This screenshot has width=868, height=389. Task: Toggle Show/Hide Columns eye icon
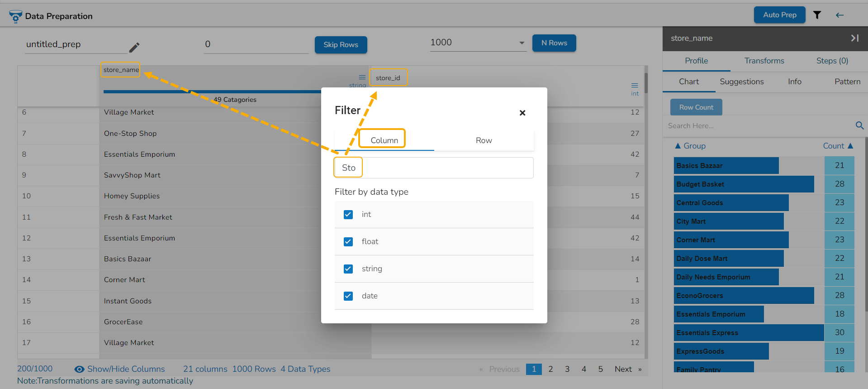[x=80, y=369]
